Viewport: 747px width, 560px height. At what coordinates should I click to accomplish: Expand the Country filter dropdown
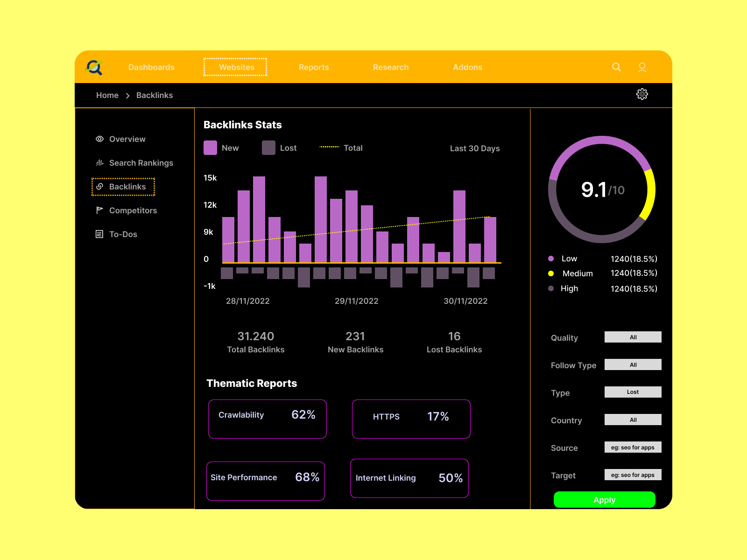pyautogui.click(x=633, y=420)
